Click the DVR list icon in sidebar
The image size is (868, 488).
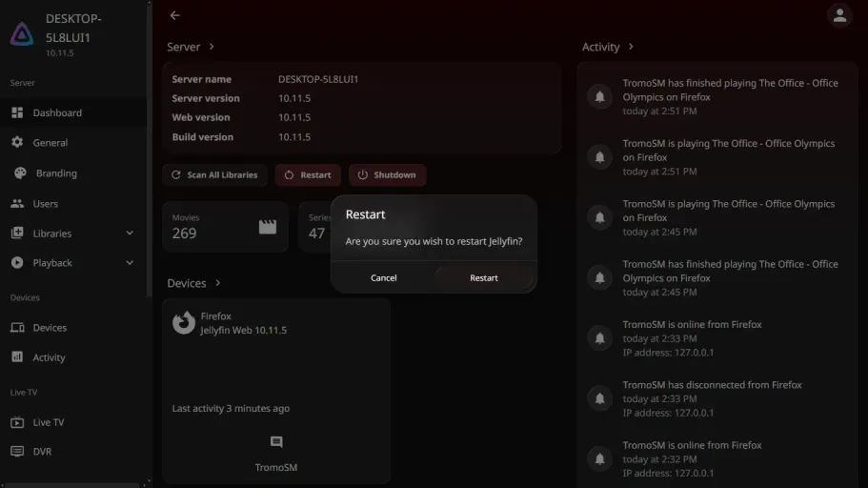(x=17, y=452)
